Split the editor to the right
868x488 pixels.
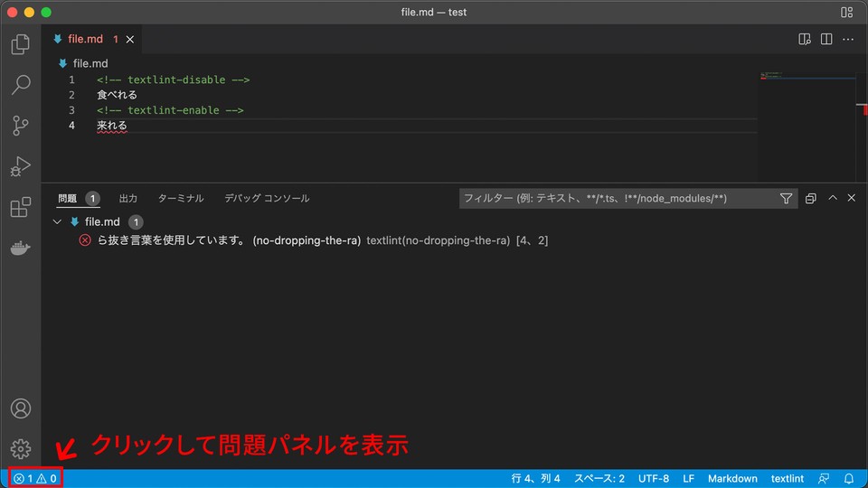pos(826,39)
